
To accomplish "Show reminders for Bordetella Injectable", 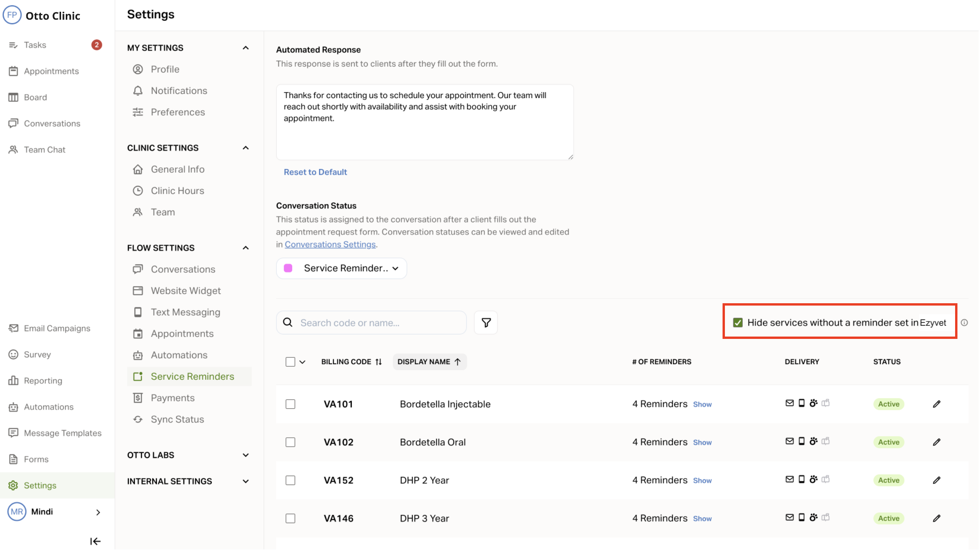I will tap(702, 405).
